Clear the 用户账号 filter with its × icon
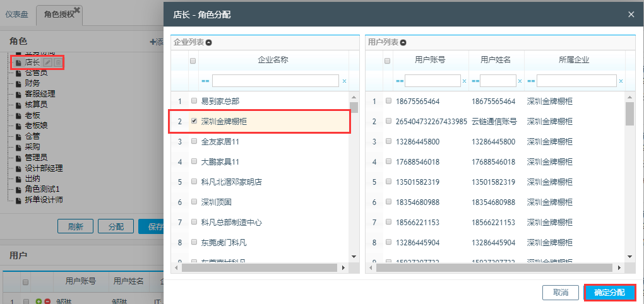The width and height of the screenshot is (644, 304). point(464,81)
